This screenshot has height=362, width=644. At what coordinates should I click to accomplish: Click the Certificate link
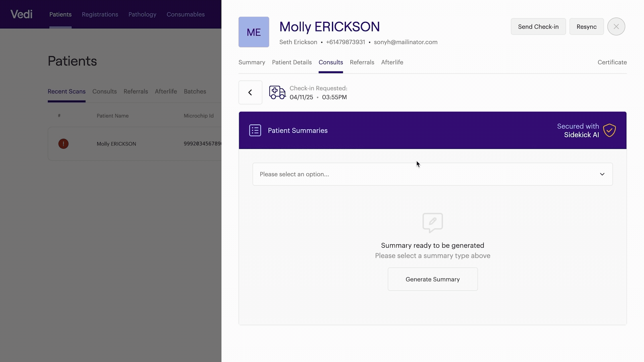[x=612, y=62]
